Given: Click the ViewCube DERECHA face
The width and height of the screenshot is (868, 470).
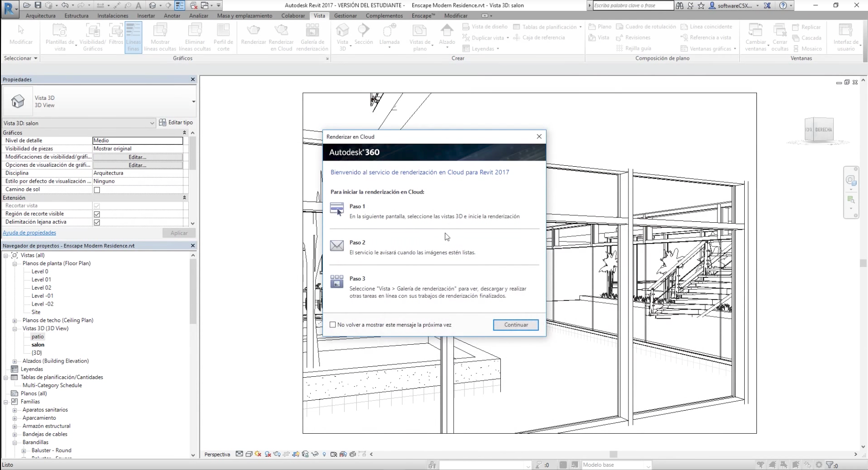Looking at the screenshot, I should tap(823, 130).
